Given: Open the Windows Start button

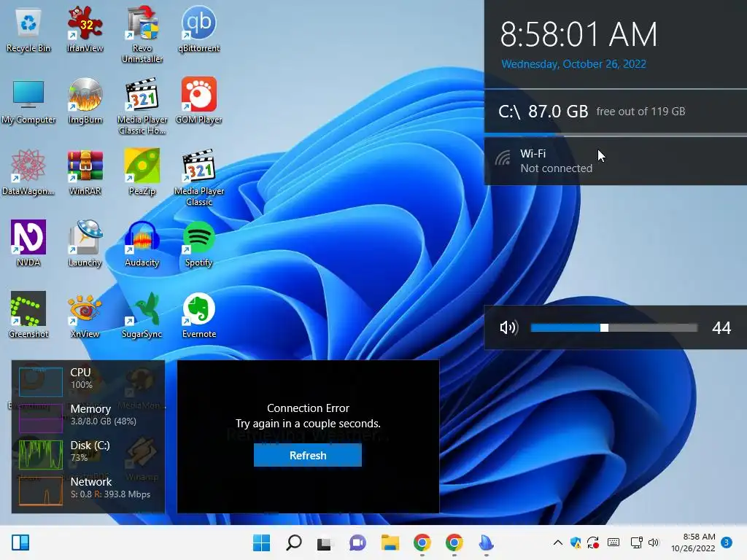Looking at the screenshot, I should pyautogui.click(x=262, y=542).
